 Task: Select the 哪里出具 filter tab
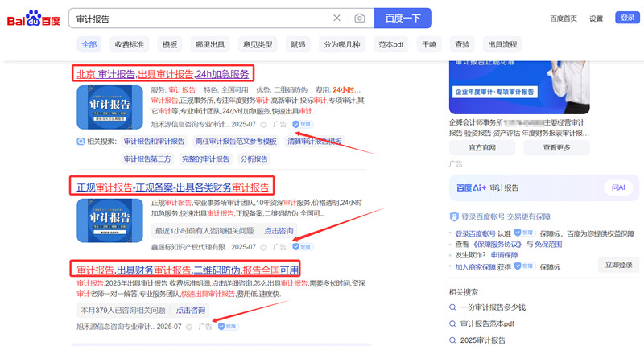(210, 44)
